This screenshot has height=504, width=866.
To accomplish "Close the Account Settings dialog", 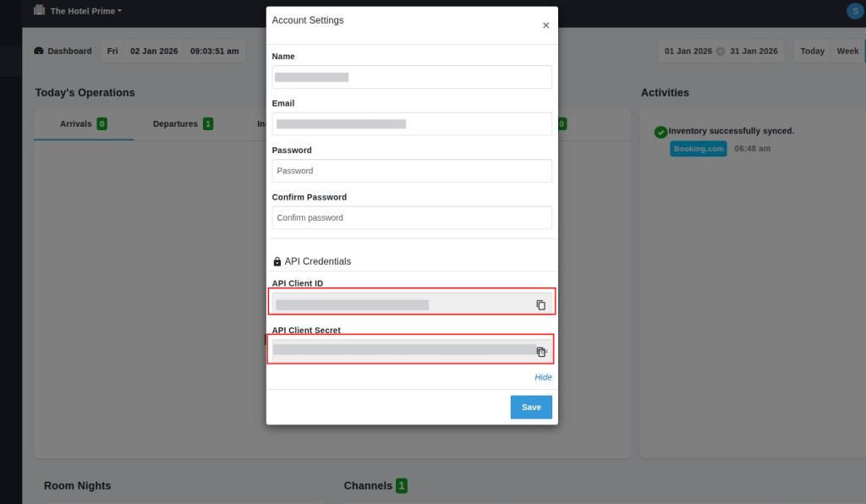I will [545, 25].
